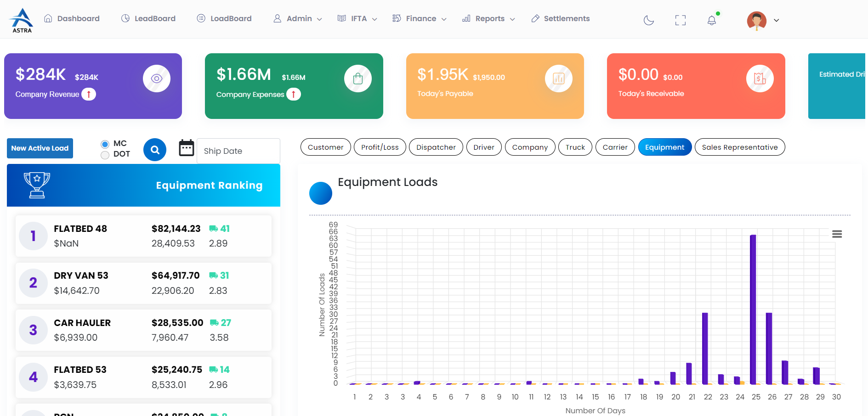This screenshot has width=868, height=416.
Task: Open the Dashboard menu item
Action: click(72, 18)
